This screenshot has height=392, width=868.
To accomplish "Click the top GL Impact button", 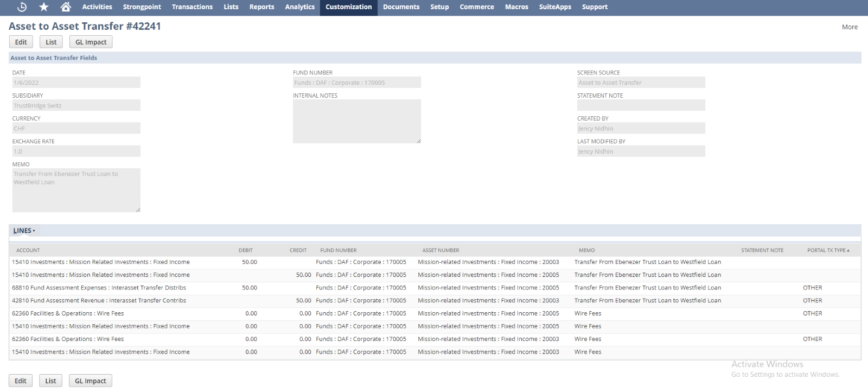I will (x=91, y=42).
